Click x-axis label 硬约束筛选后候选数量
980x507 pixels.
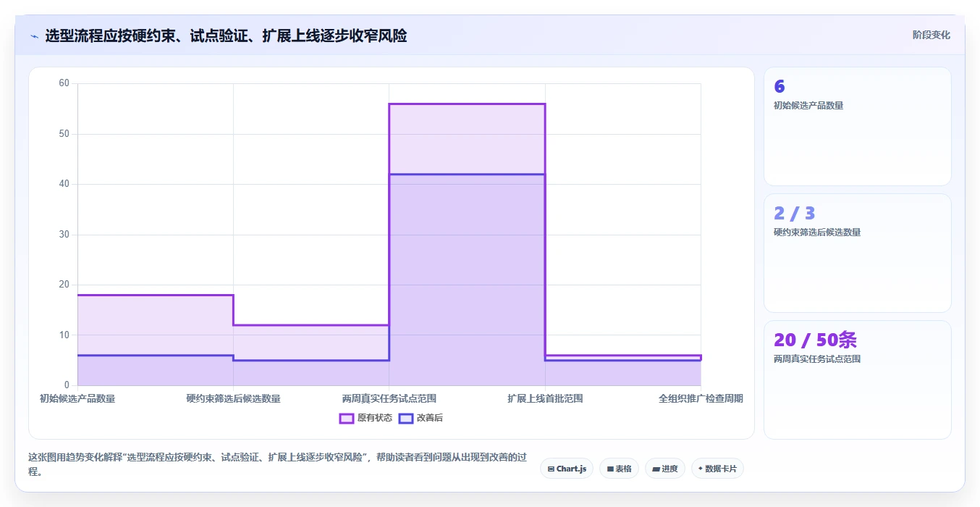point(233,398)
